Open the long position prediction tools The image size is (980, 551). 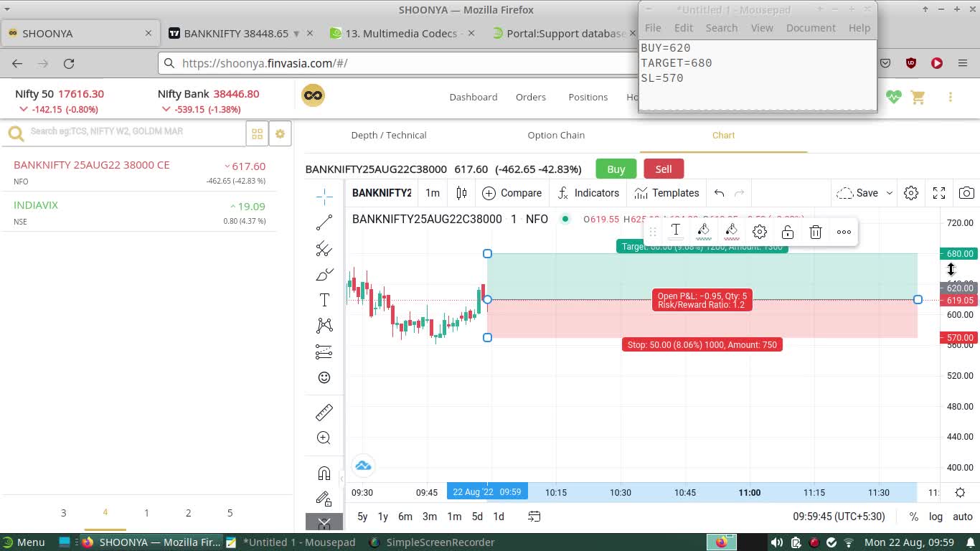click(x=324, y=352)
